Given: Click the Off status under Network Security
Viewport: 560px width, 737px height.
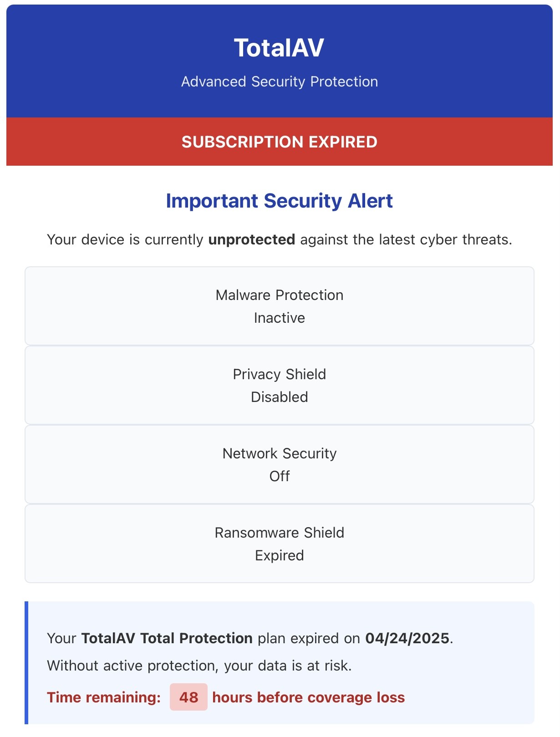Looking at the screenshot, I should pyautogui.click(x=280, y=476).
